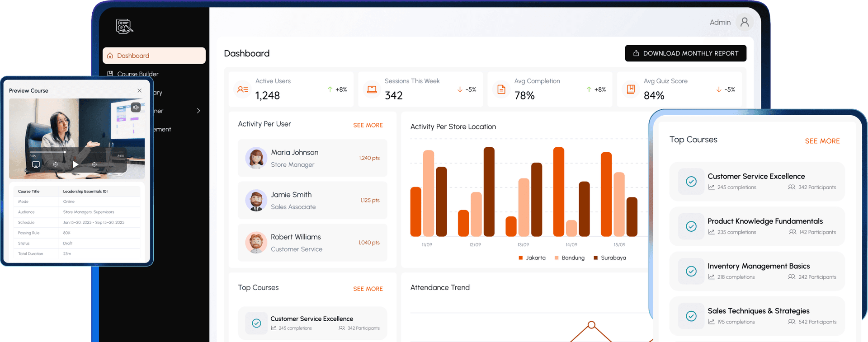Skip forward 15 seconds in preview video
The image size is (868, 342).
(x=94, y=164)
